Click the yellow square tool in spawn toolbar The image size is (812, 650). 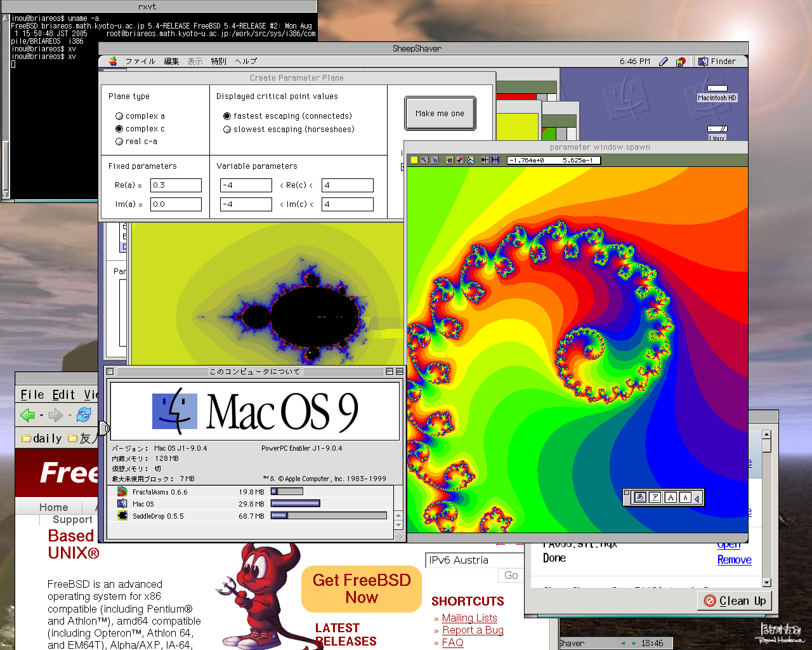click(414, 160)
